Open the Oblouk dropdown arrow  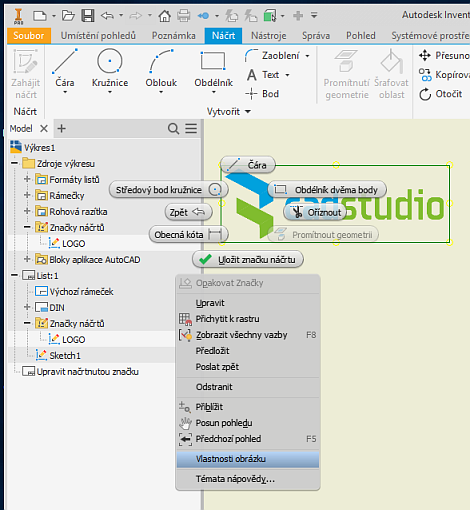point(161,92)
